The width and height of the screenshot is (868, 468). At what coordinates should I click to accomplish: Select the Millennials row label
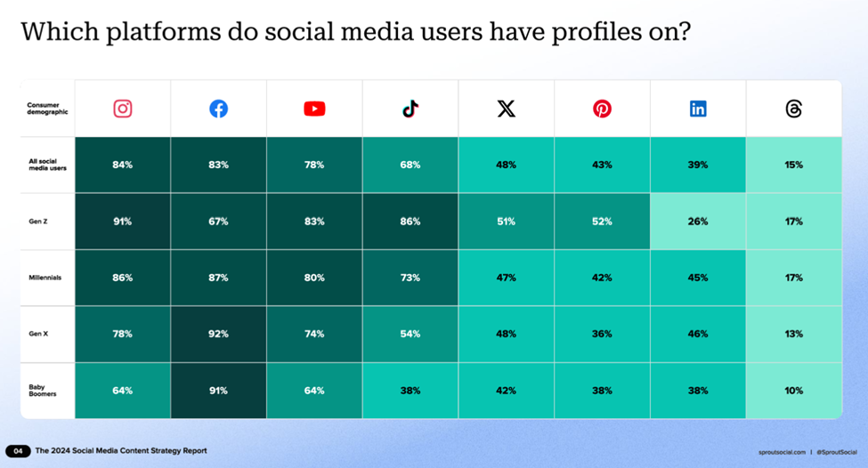(45, 278)
